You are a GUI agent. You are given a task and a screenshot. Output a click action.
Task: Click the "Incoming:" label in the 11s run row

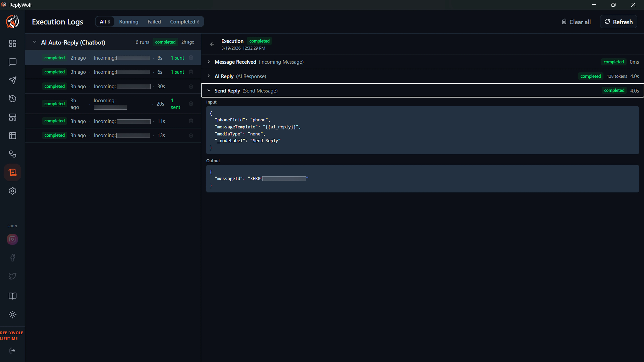[105, 121]
